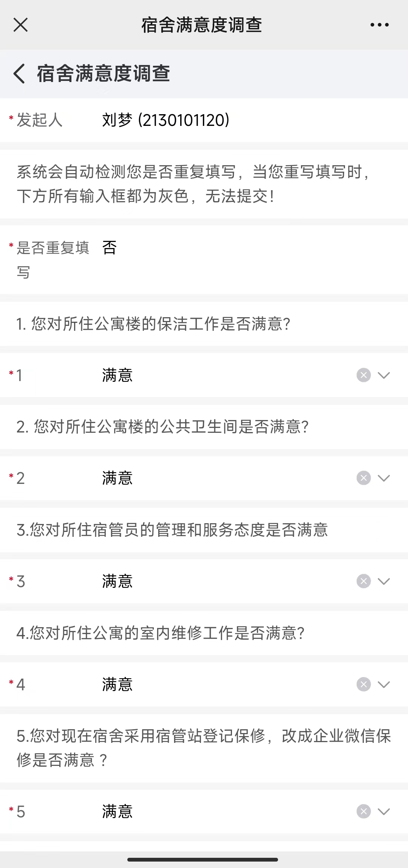Tap the bold 宿舍满意度调查 page heading
The width and height of the screenshot is (408, 868).
[x=104, y=73]
